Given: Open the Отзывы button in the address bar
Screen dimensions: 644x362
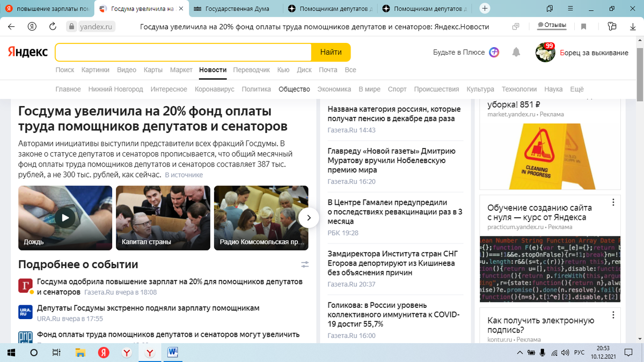Looking at the screenshot, I should [551, 26].
